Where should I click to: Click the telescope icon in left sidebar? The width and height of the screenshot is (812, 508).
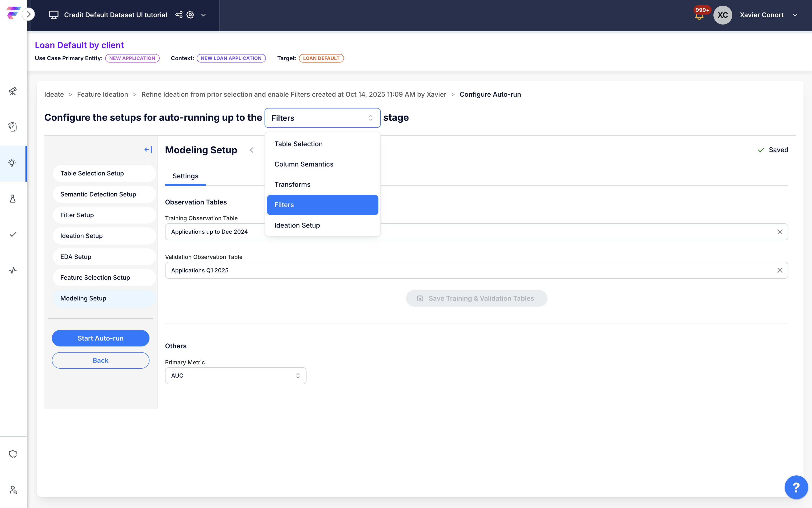coord(13,91)
